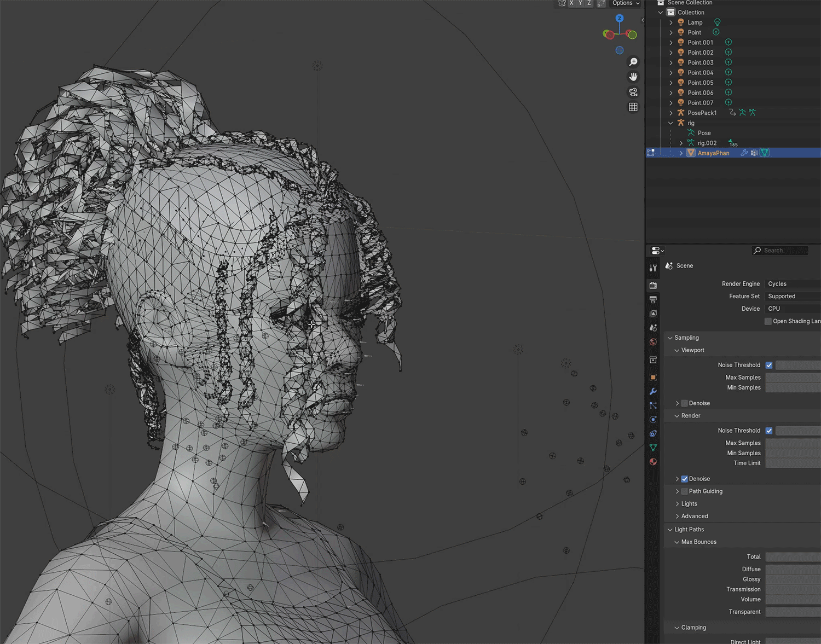The image size is (821, 644).
Task: Disable Viewport Noise Threshold checkbox
Action: (769, 365)
